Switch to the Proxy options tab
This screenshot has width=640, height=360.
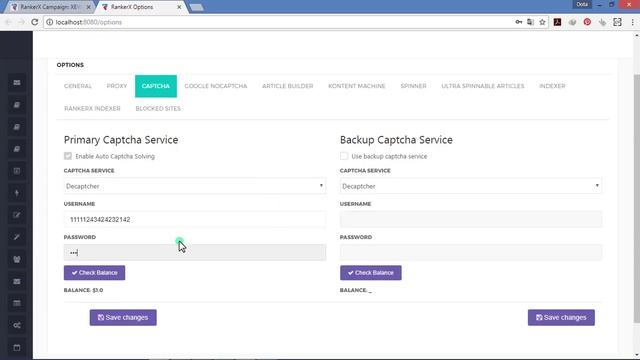[x=117, y=86]
